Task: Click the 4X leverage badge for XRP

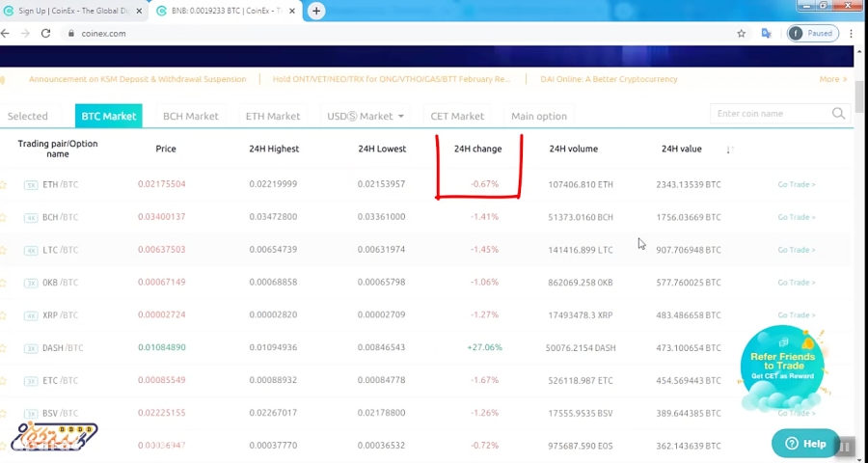Action: point(31,315)
